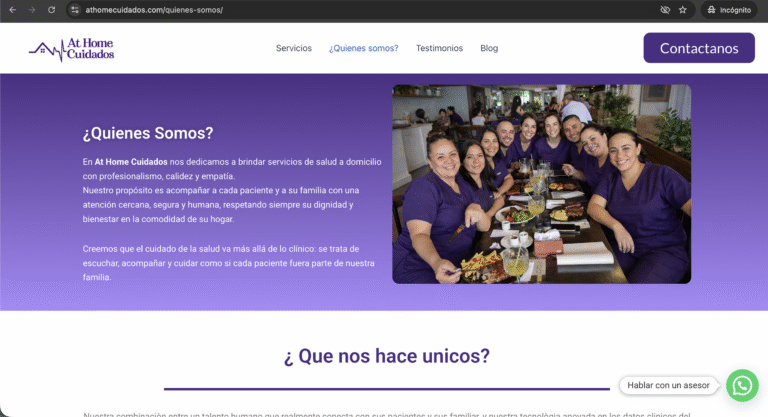The image size is (768, 417).
Task: Click the bold At Home Cuidados text
Action: [x=131, y=162]
